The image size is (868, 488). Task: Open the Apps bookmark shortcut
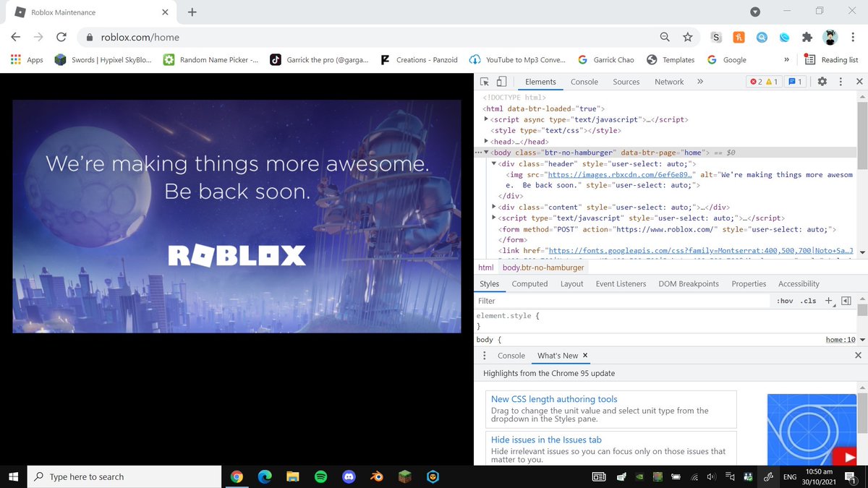coord(27,60)
